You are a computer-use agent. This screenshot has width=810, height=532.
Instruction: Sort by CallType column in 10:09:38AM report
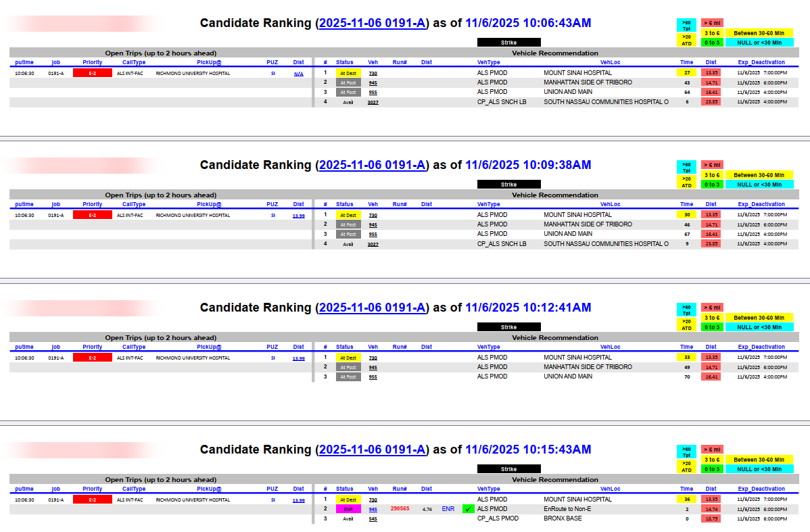tap(134, 204)
